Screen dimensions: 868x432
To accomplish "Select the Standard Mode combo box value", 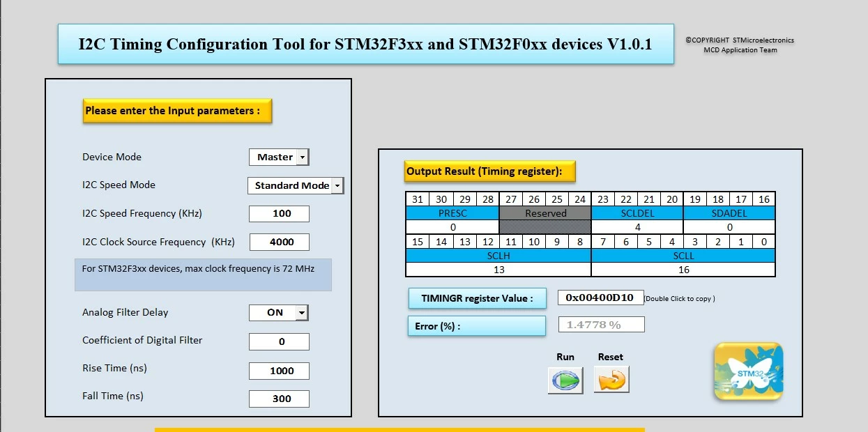I will tap(296, 185).
